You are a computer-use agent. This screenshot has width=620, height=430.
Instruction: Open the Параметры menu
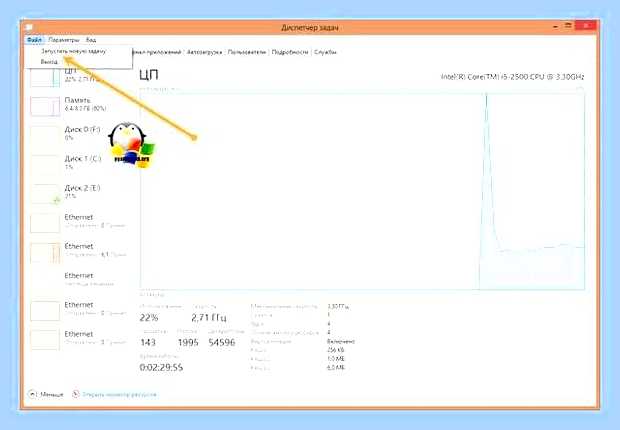[x=64, y=40]
